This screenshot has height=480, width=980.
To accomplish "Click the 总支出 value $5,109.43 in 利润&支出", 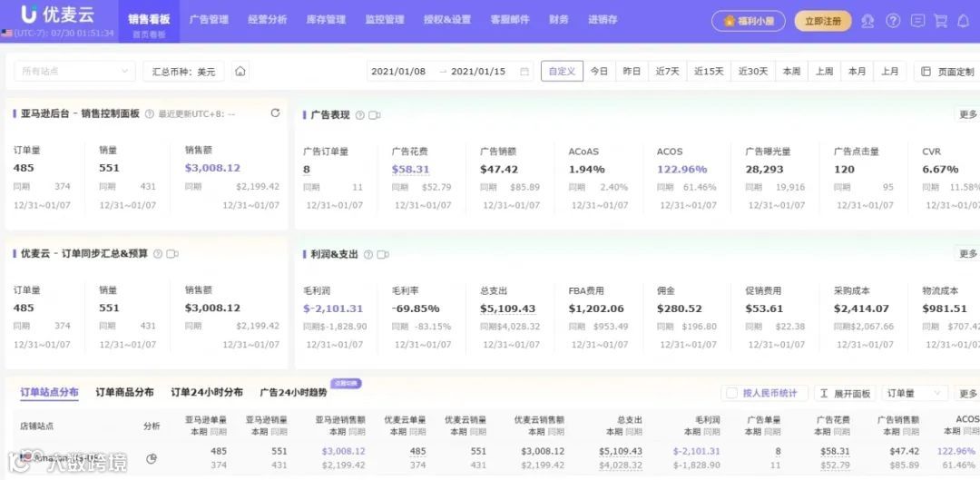I will (x=507, y=309).
